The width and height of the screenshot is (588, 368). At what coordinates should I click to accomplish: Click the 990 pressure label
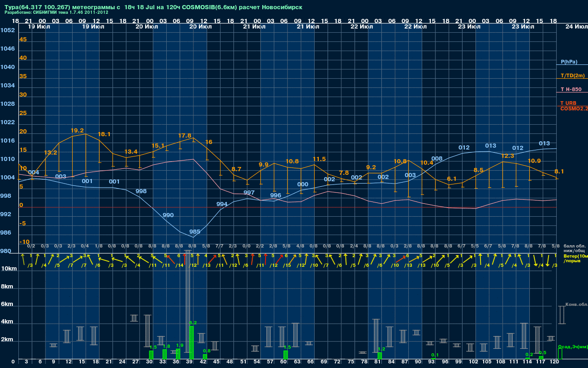click(168, 215)
